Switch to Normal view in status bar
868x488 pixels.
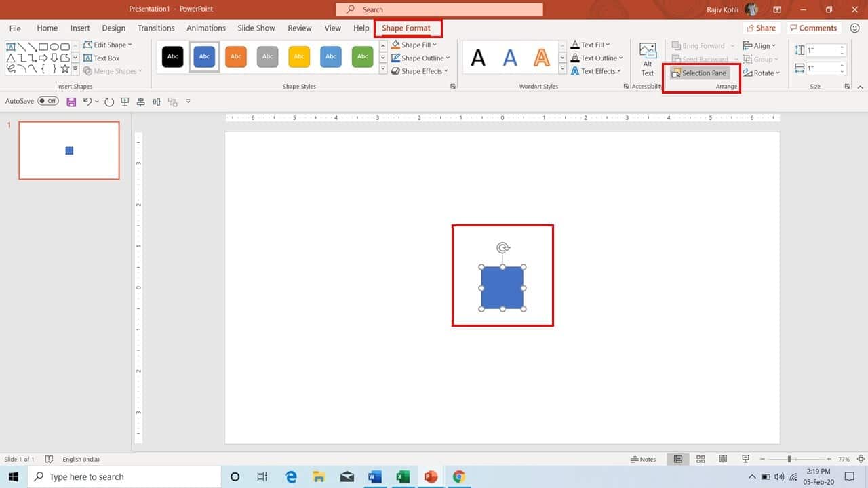click(677, 459)
